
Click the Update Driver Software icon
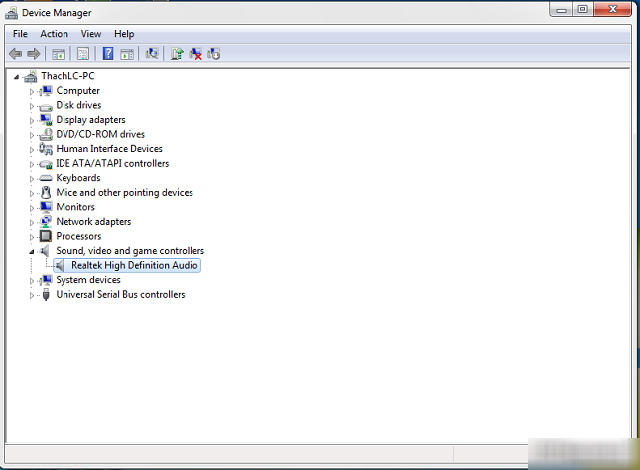(x=177, y=54)
